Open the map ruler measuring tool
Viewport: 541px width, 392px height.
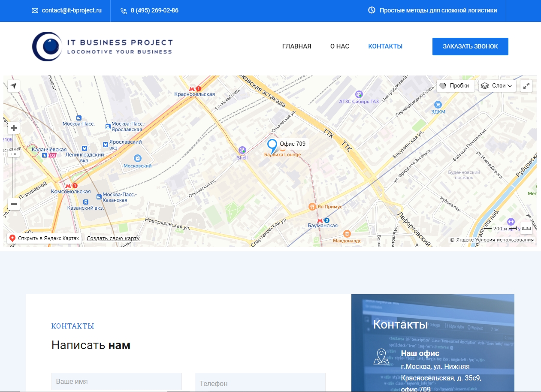526,229
